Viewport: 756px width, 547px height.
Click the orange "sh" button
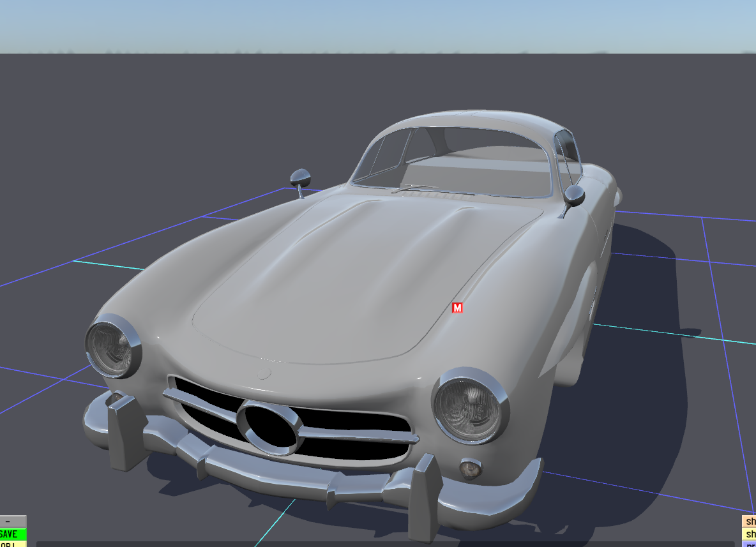[749, 521]
